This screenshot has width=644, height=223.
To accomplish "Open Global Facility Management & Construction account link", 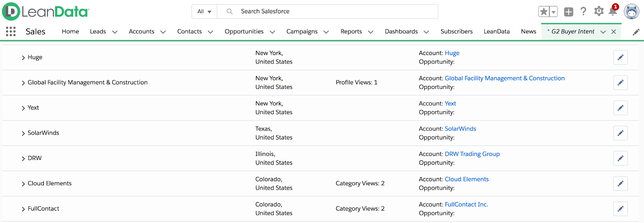I will click(505, 78).
